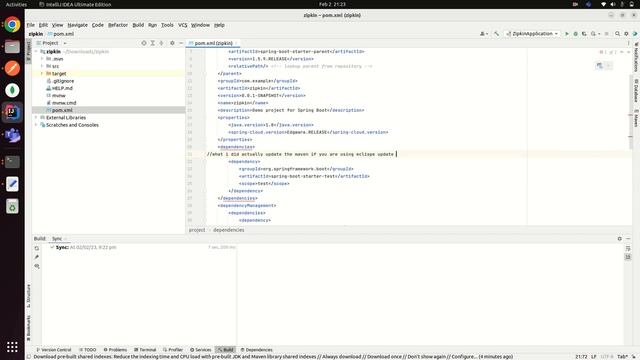
Task: Open the Problems tool window button
Action: click(x=115, y=350)
